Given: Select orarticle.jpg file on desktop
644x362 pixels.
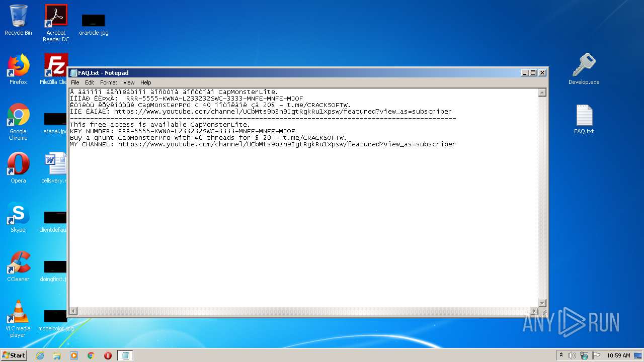Looking at the screenshot, I should click(x=94, y=24).
